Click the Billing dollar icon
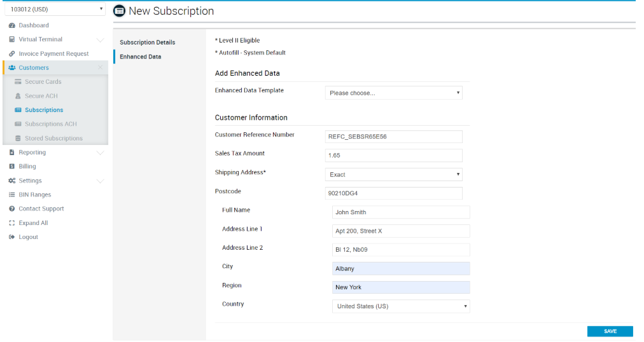644x342 pixels. click(12, 167)
